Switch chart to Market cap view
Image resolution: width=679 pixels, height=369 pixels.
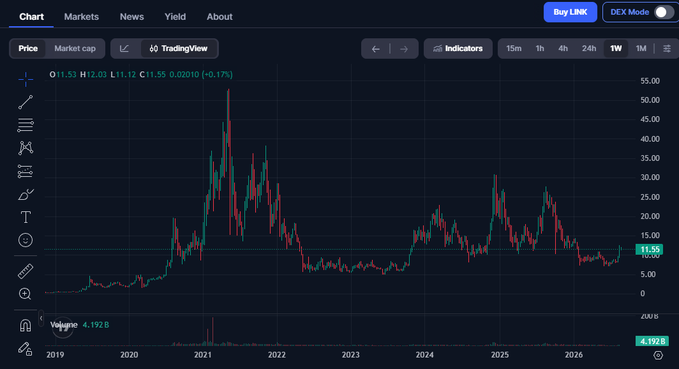(75, 49)
